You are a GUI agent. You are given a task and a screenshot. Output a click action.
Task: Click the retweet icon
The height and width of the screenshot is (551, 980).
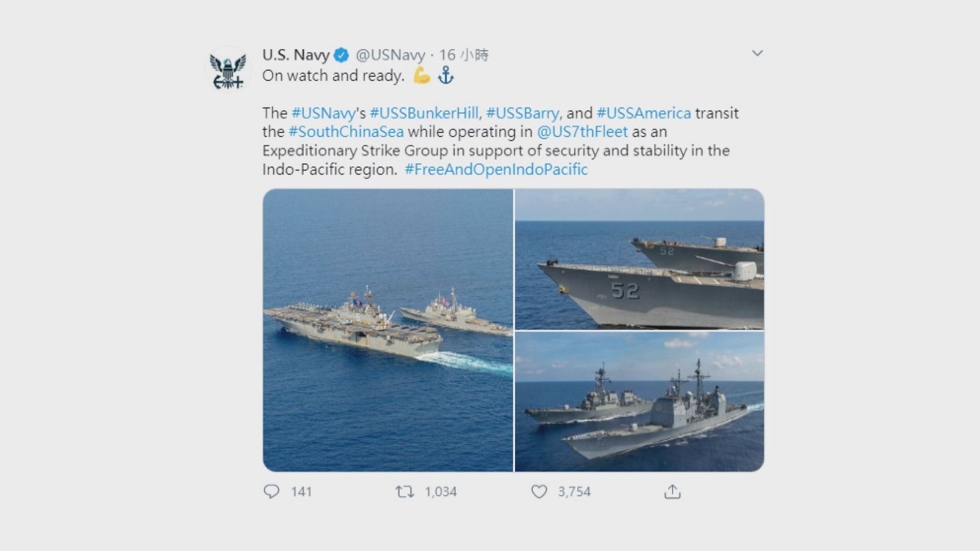[406, 492]
